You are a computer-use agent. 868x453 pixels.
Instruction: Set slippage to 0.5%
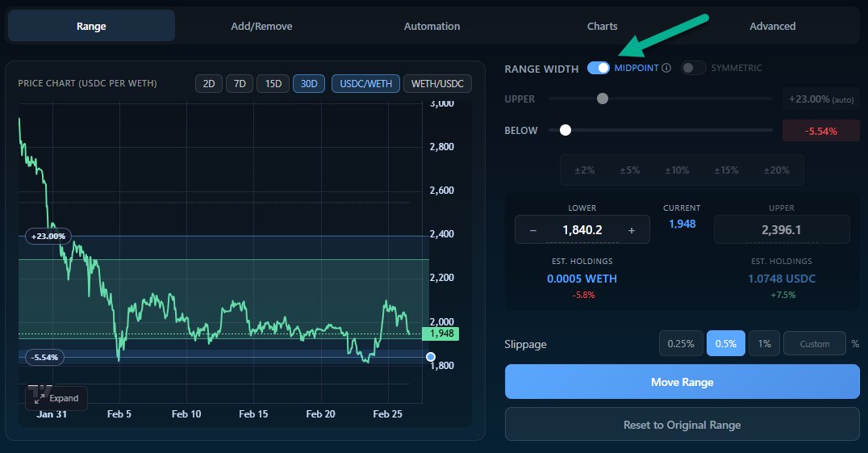726,344
